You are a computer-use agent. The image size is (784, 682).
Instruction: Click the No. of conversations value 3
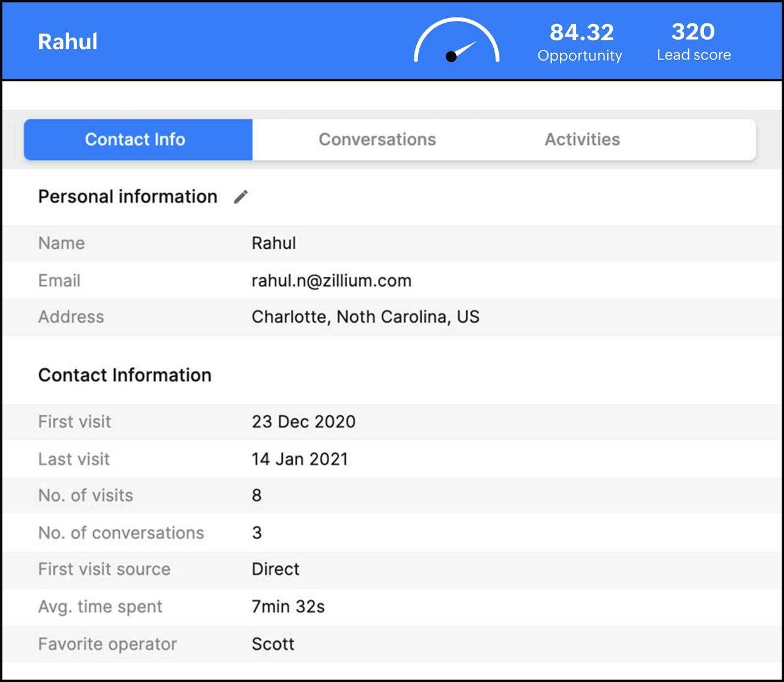257,533
